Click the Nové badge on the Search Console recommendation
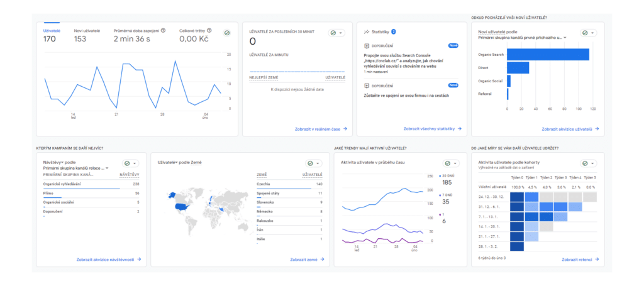 point(453,46)
